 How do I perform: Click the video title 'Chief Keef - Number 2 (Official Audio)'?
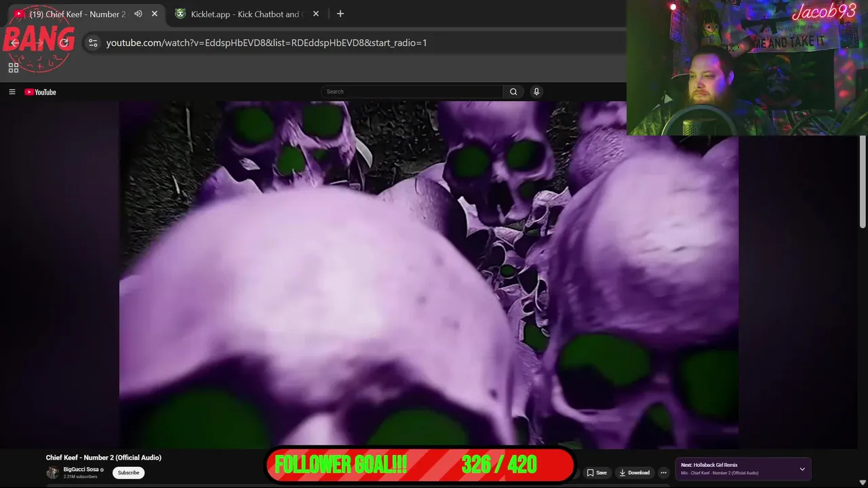[x=104, y=458]
